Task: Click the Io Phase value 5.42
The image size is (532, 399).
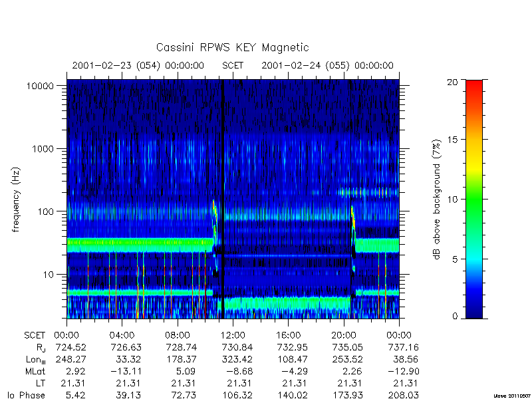Action: (76, 395)
